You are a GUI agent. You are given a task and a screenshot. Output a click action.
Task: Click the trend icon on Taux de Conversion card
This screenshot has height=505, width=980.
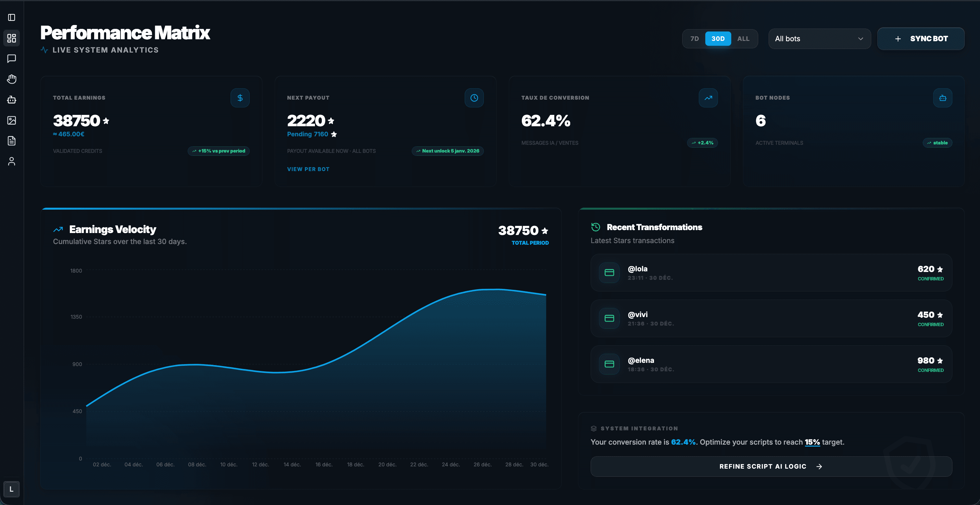tap(708, 98)
